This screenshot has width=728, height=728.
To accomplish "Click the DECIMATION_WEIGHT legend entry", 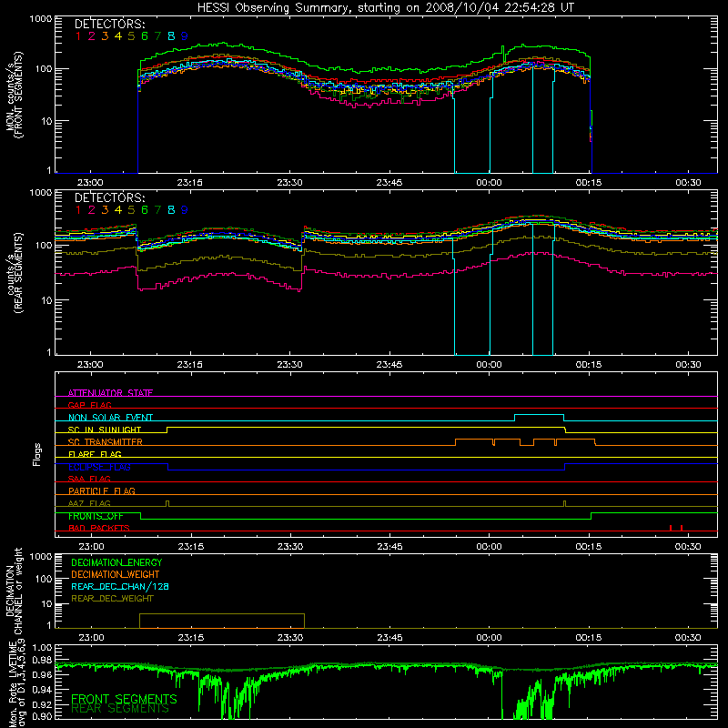I will click(116, 574).
